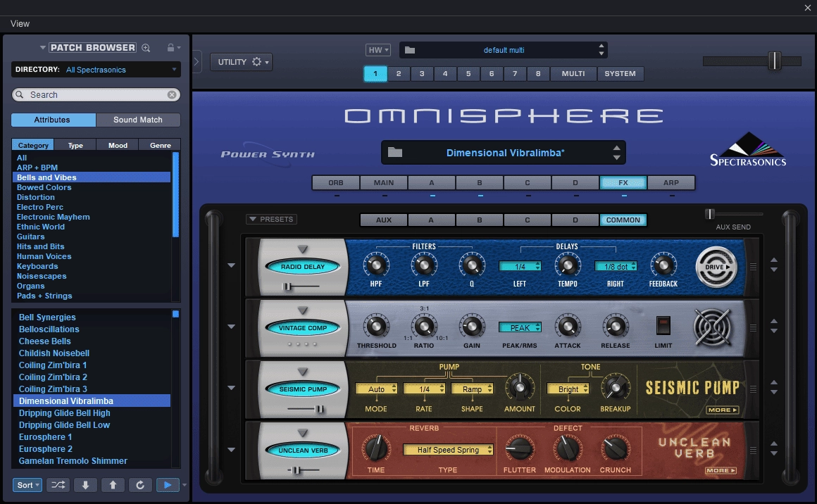Click the Utility gear icon
Viewport: 817px width, 504px height.
click(x=256, y=61)
